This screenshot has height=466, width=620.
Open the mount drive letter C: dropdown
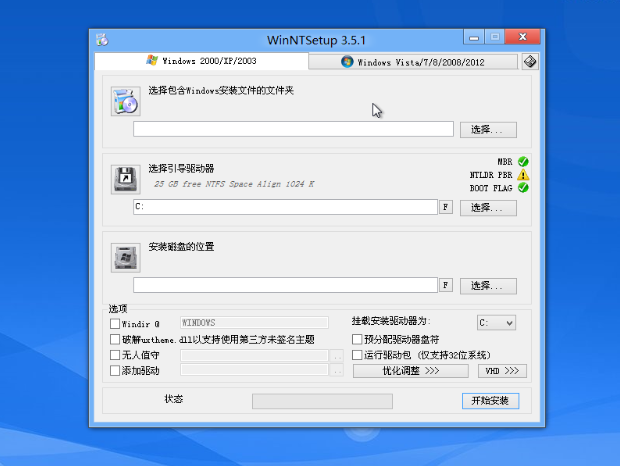(x=496, y=323)
